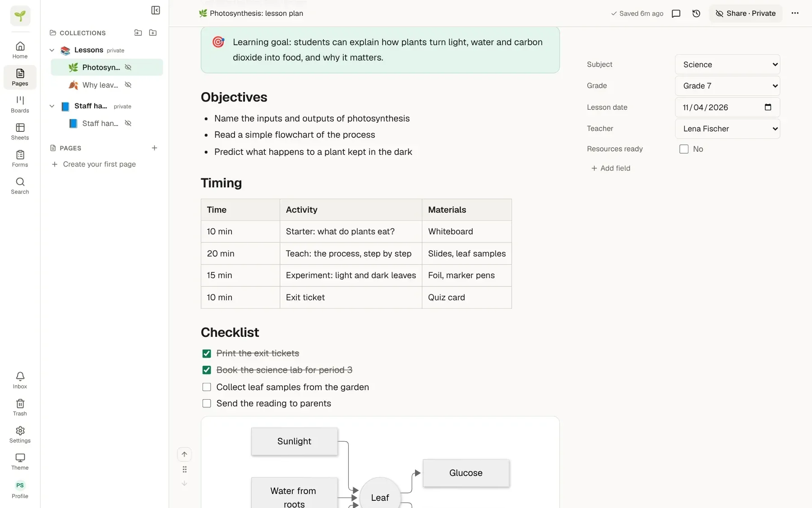The width and height of the screenshot is (812, 508).
Task: Click Add field in properties
Action: [611, 168]
